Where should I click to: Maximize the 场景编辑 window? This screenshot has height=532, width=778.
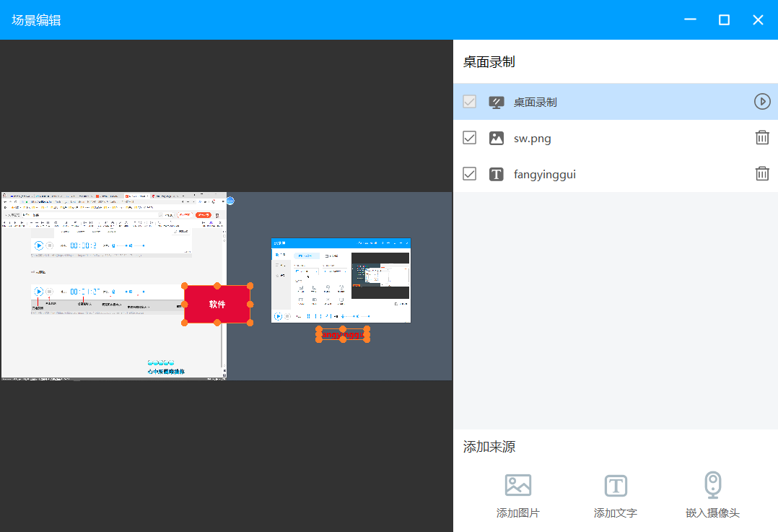[724, 20]
